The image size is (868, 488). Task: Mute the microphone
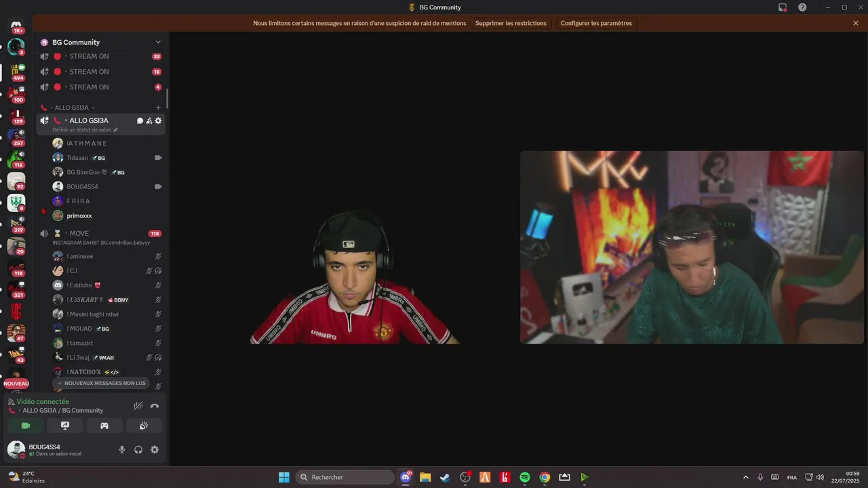pyautogui.click(x=122, y=449)
